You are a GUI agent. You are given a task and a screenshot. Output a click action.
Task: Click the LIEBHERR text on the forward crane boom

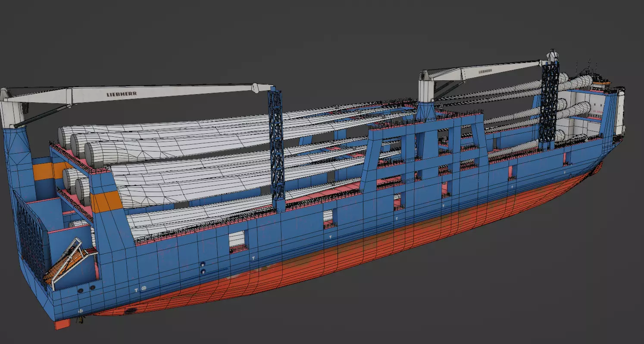point(485,71)
